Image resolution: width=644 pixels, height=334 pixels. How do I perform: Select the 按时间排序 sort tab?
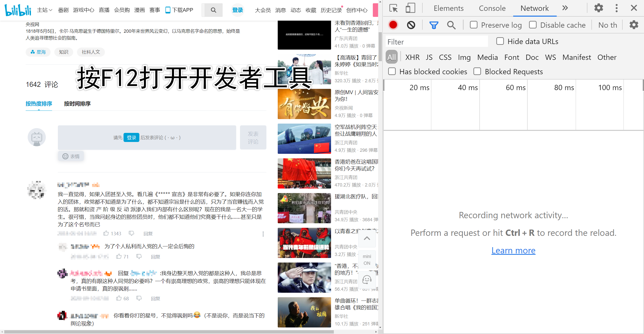(77, 104)
